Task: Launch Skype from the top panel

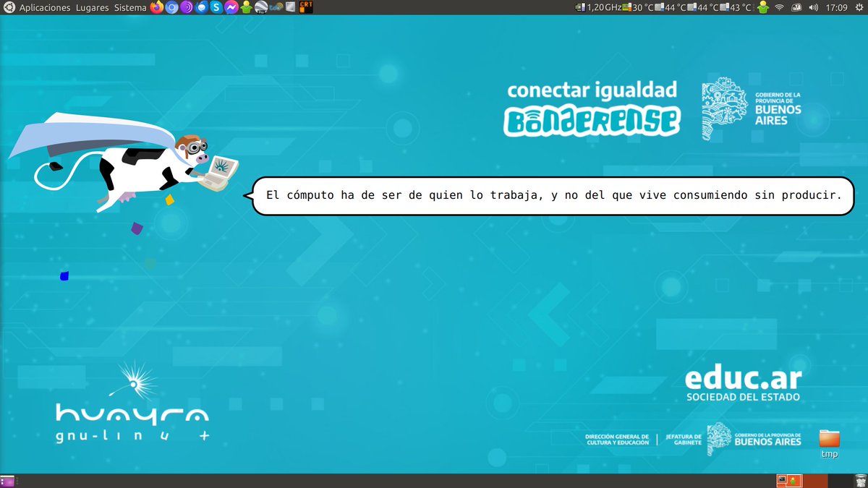Action: pos(216,8)
